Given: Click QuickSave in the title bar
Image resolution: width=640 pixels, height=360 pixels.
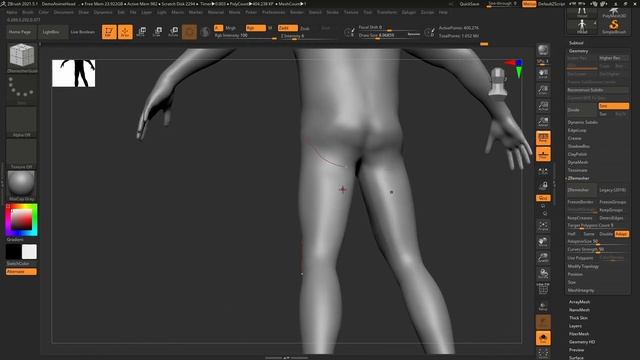Looking at the screenshot, I should 469,4.
